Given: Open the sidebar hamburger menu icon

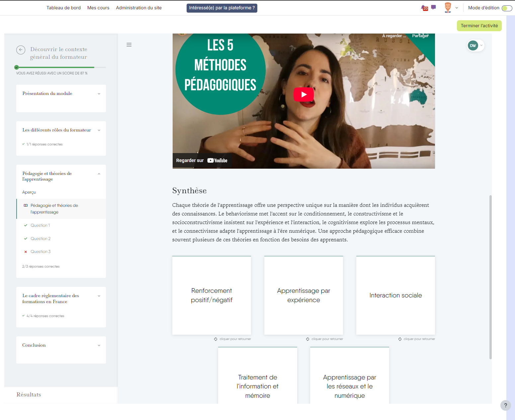Looking at the screenshot, I should (x=129, y=44).
